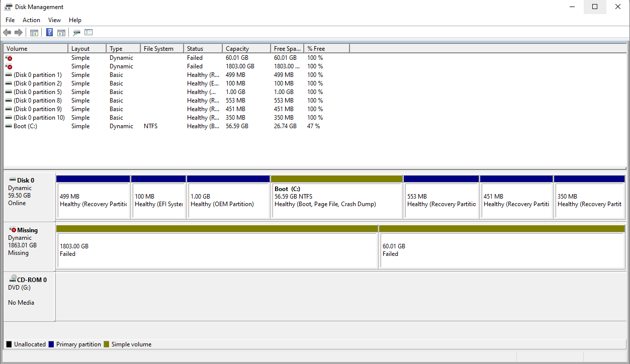The height and width of the screenshot is (364, 630).
Task: Select the '(Disk 0 partition 10)' volume row text
Action: pyautogui.click(x=39, y=118)
